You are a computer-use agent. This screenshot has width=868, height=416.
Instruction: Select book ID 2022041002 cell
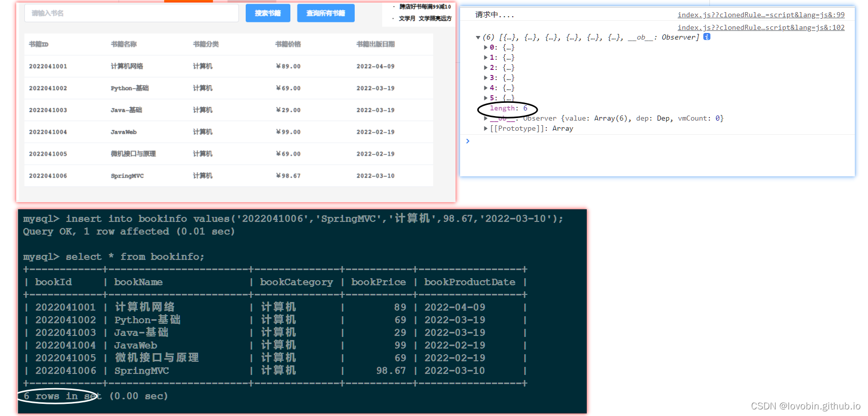pos(48,88)
